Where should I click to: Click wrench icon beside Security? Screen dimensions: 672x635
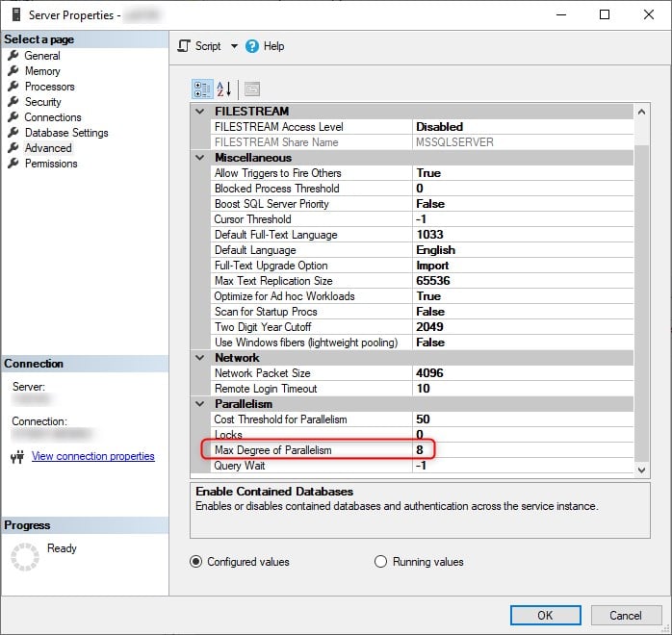[x=13, y=101]
